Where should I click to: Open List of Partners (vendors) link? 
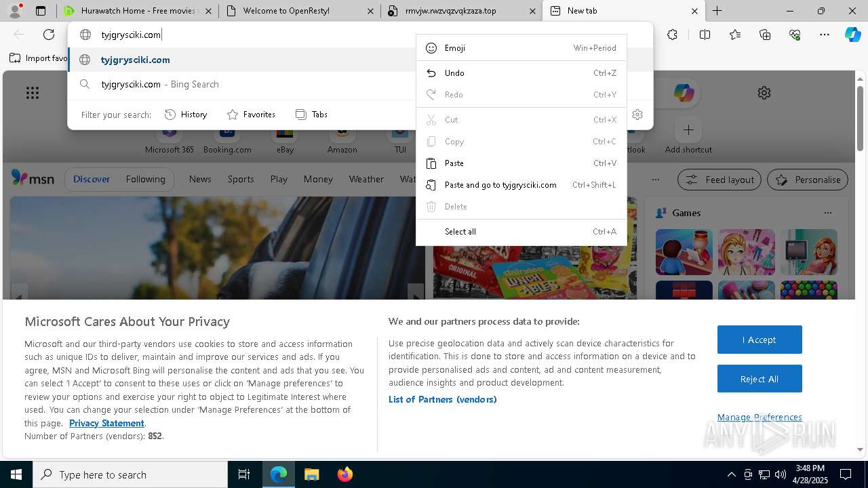[x=442, y=399]
